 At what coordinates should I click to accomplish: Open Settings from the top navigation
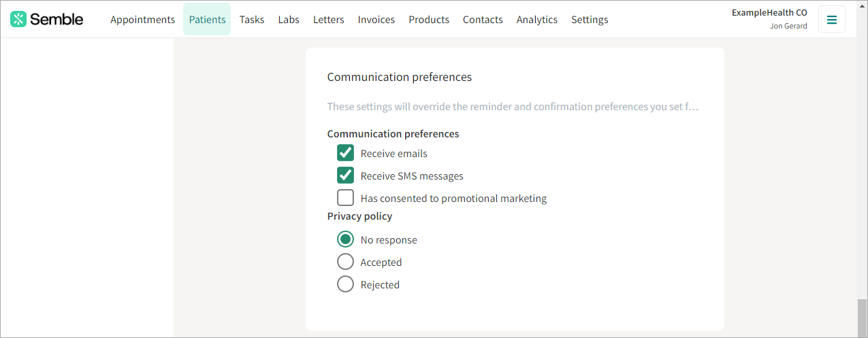click(590, 19)
